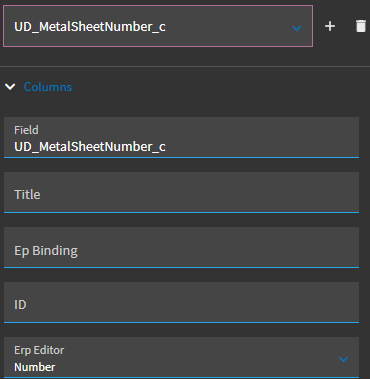Select the UD_MetalSheetNumber_c text in top combo box
370x379 pixels.
pyautogui.click(x=90, y=27)
